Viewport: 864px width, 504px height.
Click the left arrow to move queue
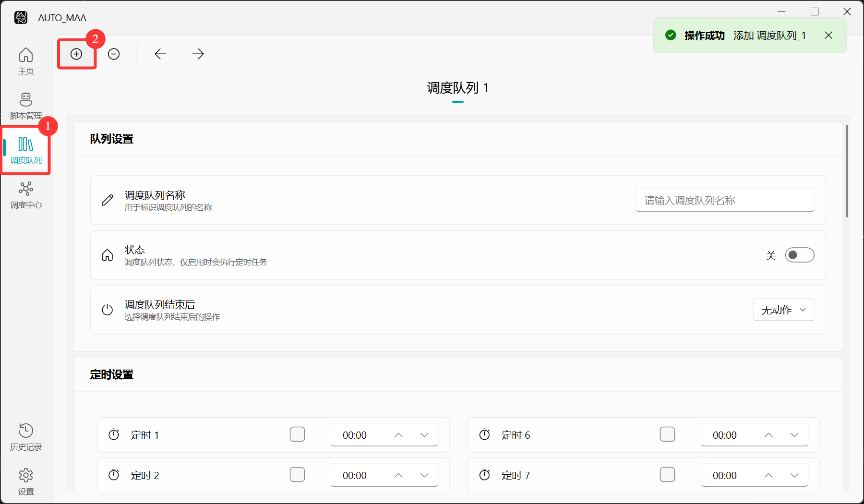pyautogui.click(x=160, y=54)
